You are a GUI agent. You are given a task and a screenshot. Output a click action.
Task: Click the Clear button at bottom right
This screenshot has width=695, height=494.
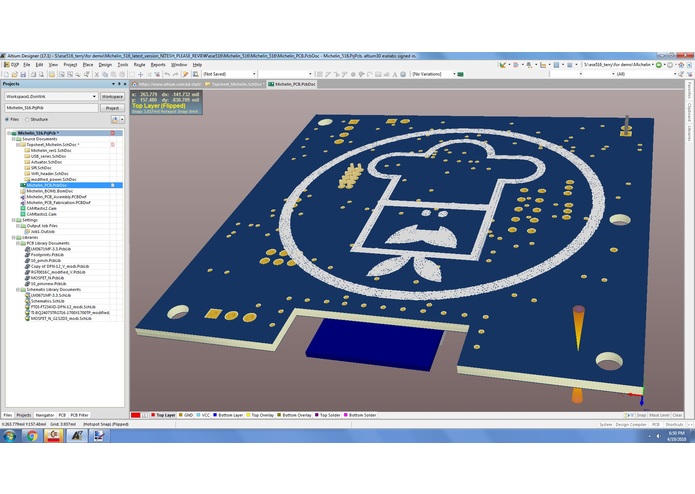pyautogui.click(x=677, y=415)
